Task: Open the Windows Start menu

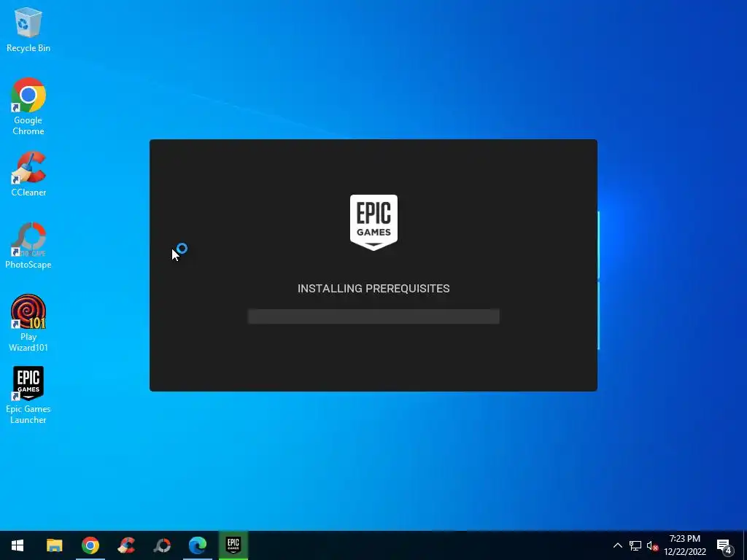Action: [x=18, y=545]
